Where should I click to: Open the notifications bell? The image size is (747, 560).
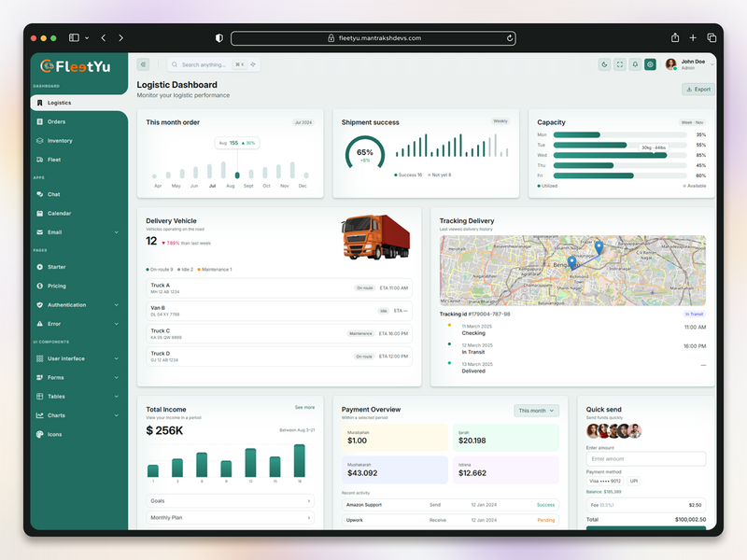pos(636,64)
